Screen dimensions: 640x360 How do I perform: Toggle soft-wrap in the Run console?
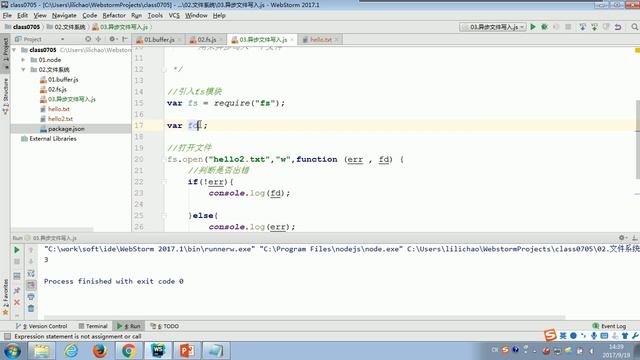[31, 273]
